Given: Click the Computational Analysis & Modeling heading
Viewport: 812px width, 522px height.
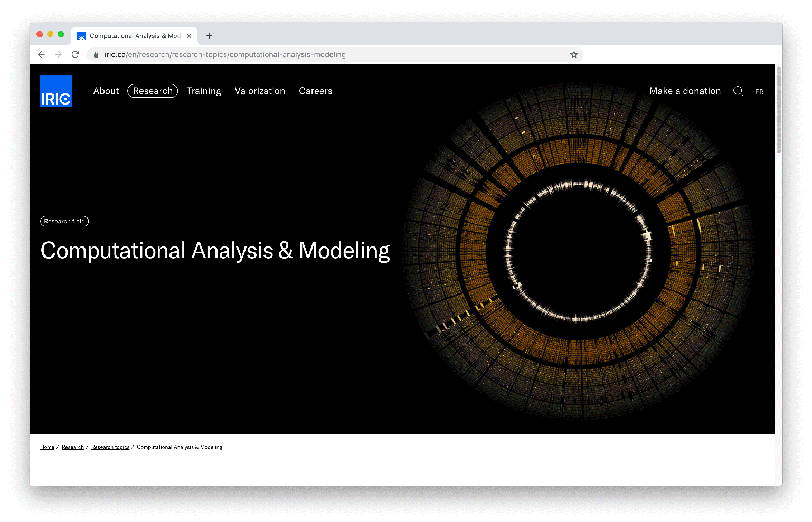Looking at the screenshot, I should coord(215,251).
